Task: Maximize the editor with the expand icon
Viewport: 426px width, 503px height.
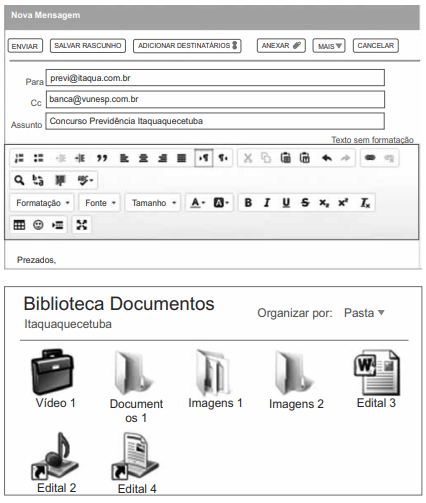Action: 82,225
